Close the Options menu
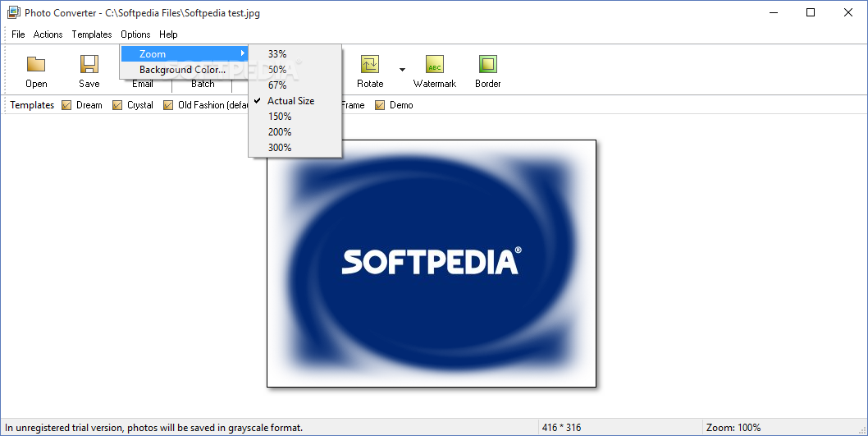Viewport: 868px width, 436px height. (x=135, y=34)
